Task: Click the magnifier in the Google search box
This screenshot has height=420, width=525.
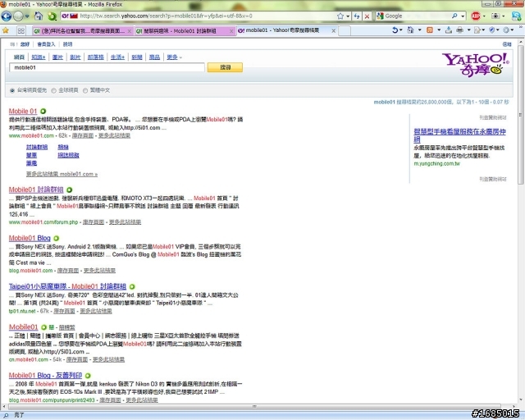Action: (x=454, y=16)
